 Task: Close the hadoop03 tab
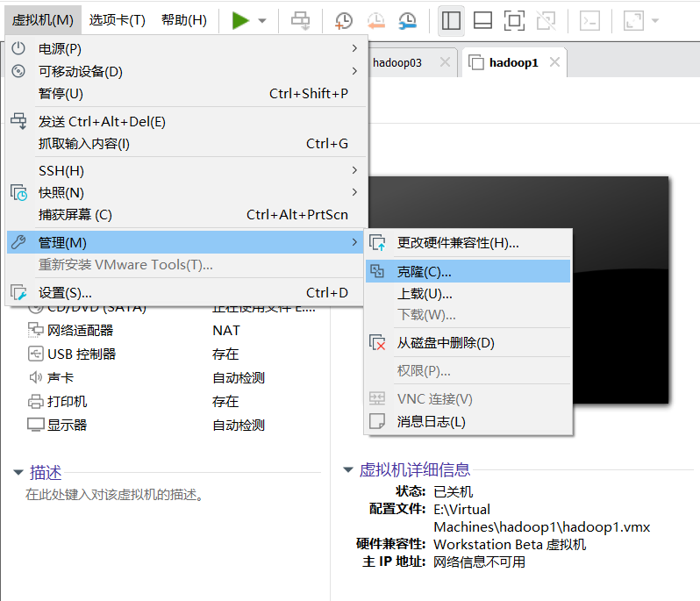(445, 62)
